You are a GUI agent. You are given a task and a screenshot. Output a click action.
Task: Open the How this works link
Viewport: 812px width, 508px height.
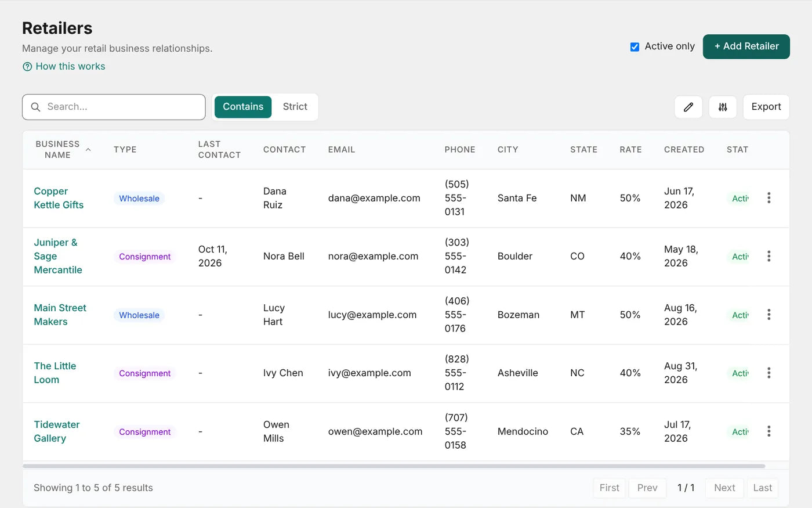click(70, 67)
